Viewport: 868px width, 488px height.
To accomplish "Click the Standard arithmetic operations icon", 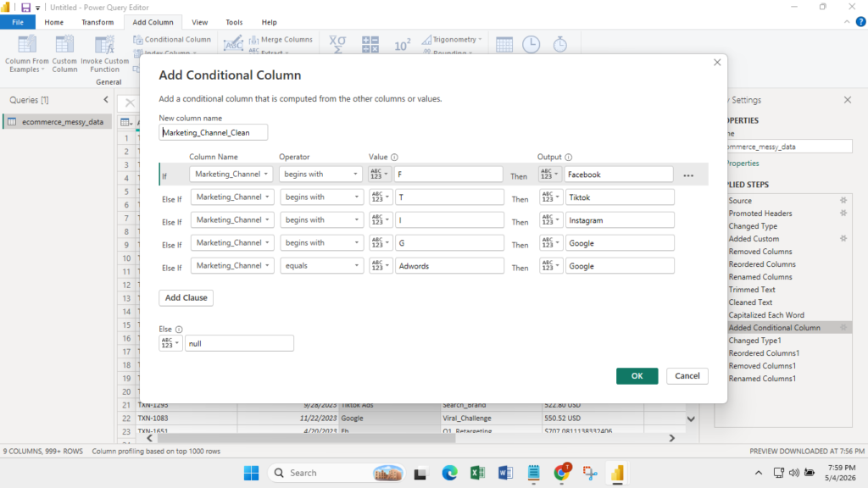I will (x=370, y=44).
